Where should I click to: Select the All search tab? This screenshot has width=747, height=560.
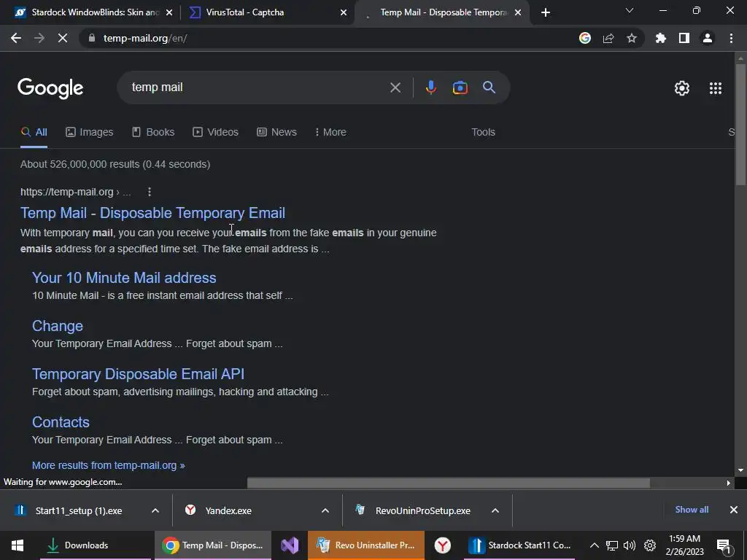click(34, 132)
